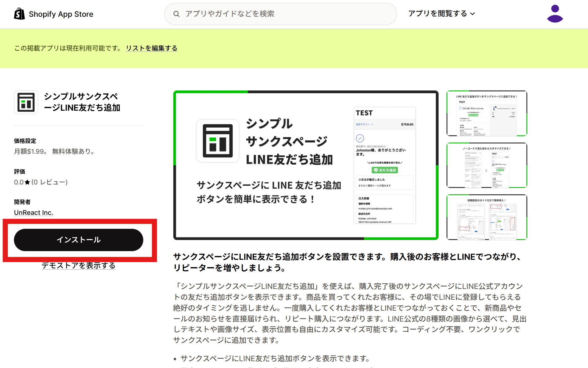Focus the アプリやガイドなどを検索 search field
This screenshot has width=588, height=368.
tap(280, 14)
